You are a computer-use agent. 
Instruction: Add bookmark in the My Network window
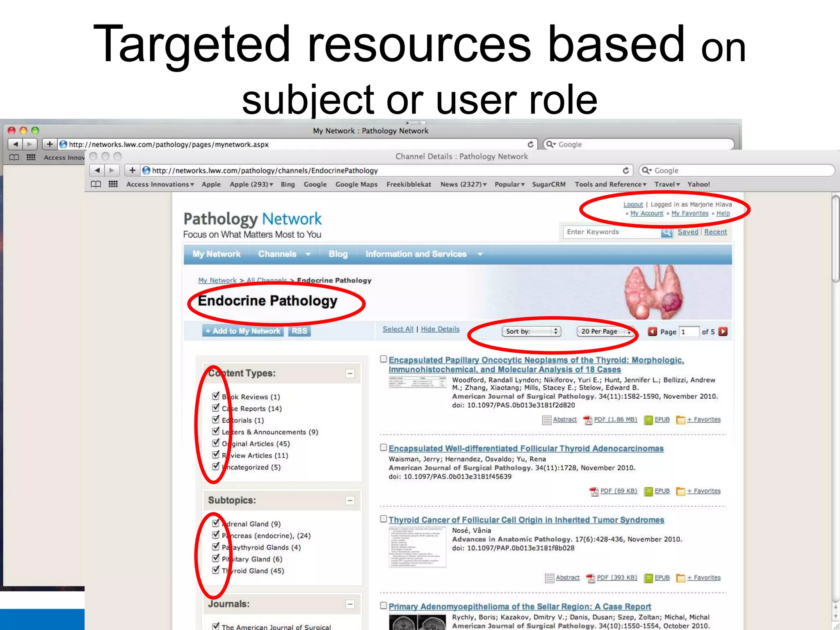tap(50, 144)
